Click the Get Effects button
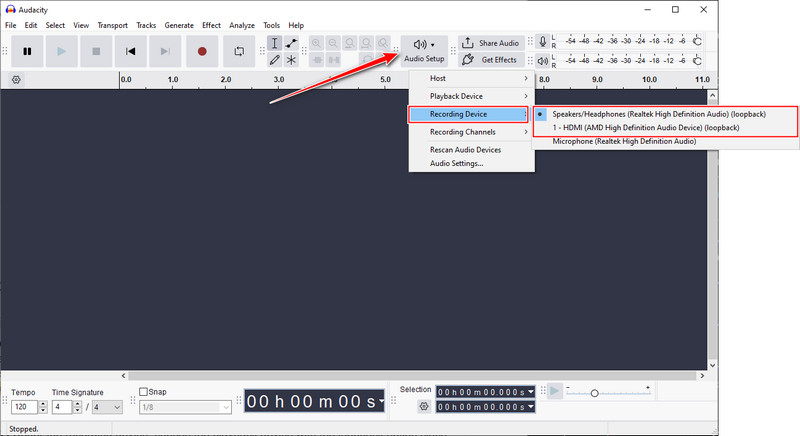 (x=491, y=60)
